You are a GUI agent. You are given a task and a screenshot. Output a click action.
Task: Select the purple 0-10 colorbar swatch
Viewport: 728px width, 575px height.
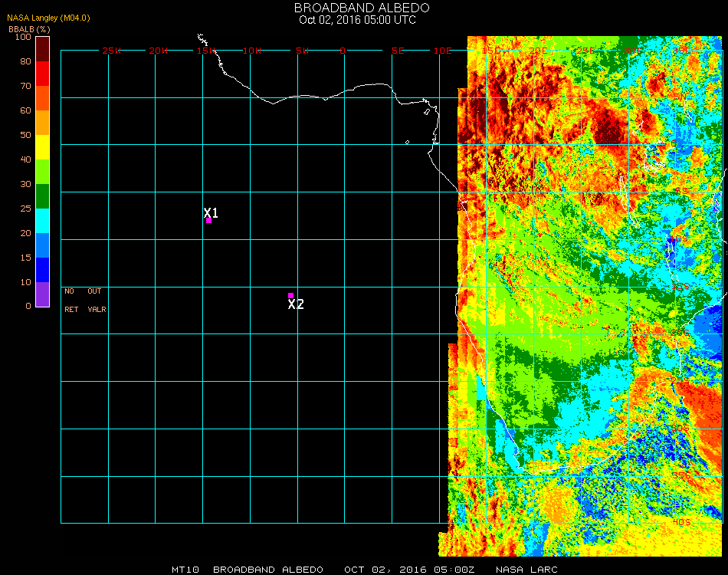pyautogui.click(x=42, y=294)
